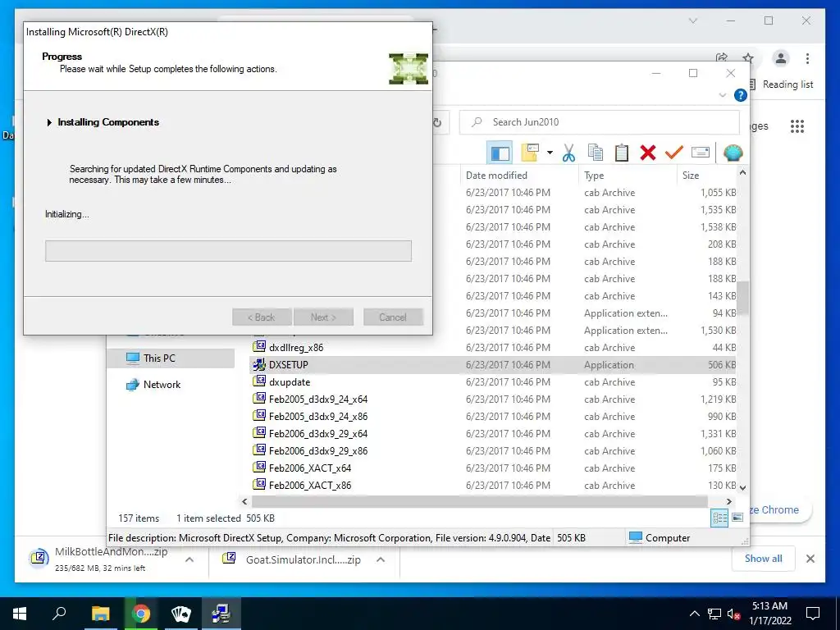Click the file list scroll up arrow
The width and height of the screenshot is (840, 630).
coord(742,172)
